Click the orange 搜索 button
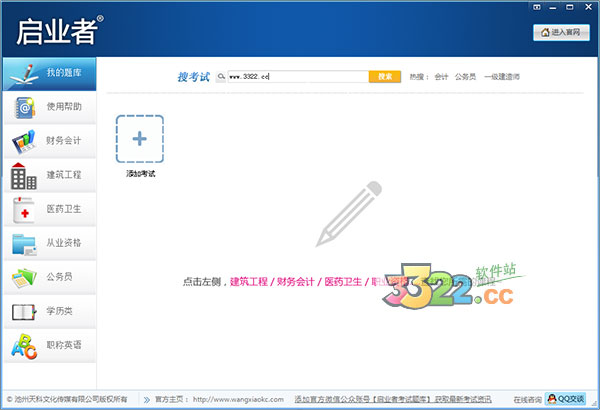This screenshot has height=410, width=600. 385,77
